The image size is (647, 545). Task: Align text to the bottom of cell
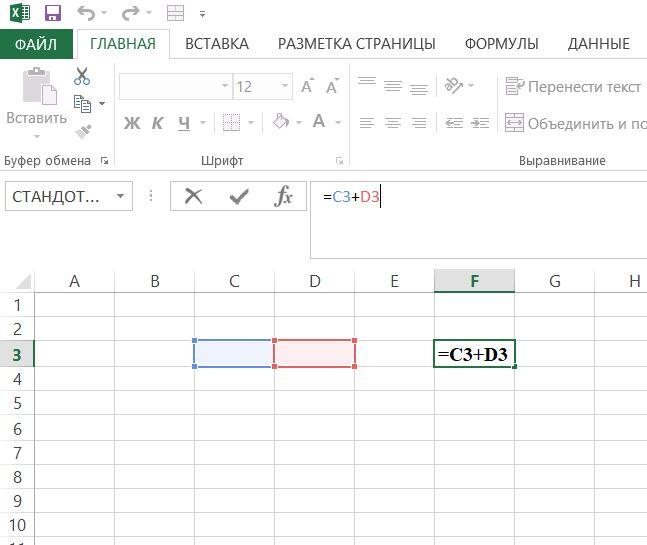click(x=419, y=89)
